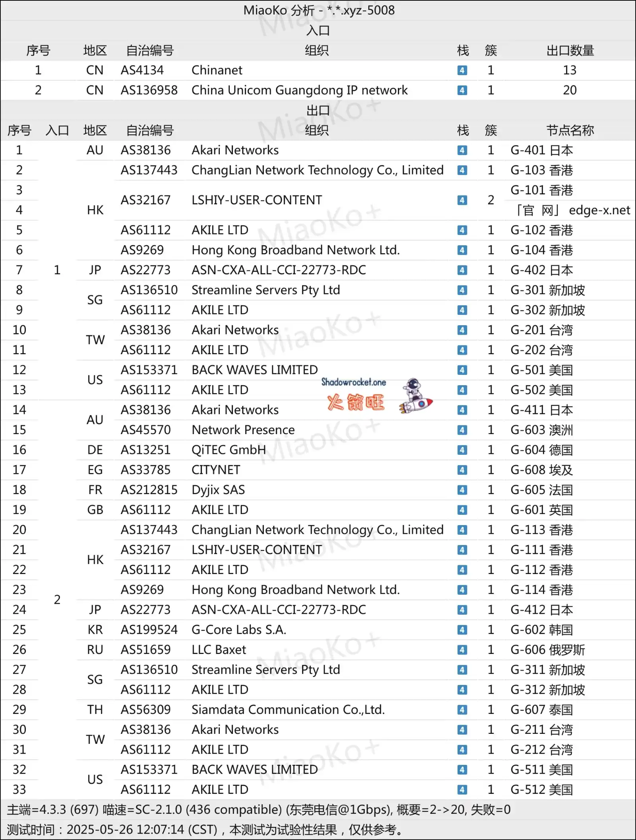Viewport: 636px width, 840px height.
Task: Click the IPv4 icon in G-501 美国 row
Action: pos(462,370)
